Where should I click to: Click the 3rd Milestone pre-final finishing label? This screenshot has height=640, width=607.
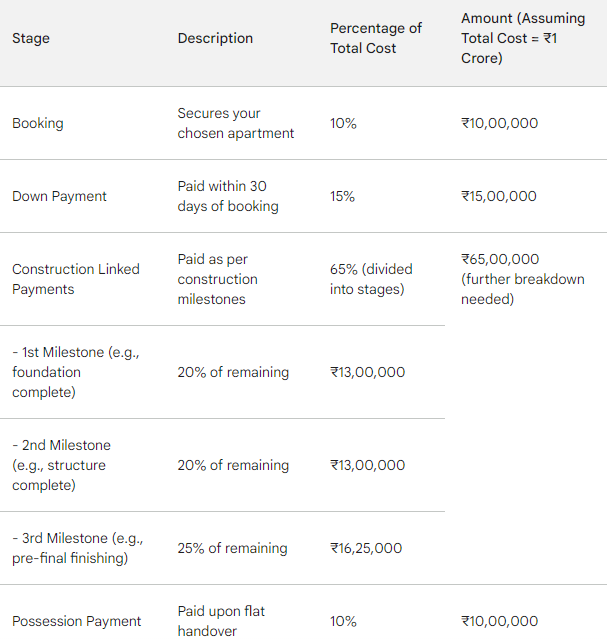(x=78, y=548)
